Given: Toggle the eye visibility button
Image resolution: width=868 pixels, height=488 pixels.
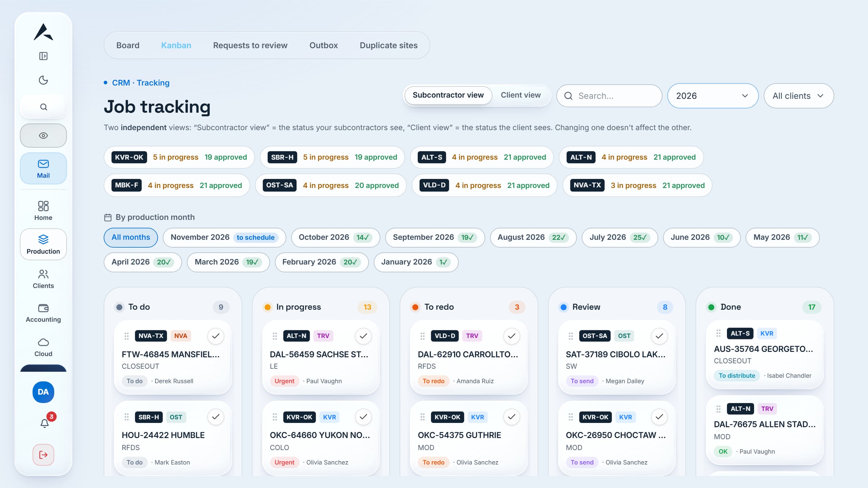Looking at the screenshot, I should click(43, 136).
